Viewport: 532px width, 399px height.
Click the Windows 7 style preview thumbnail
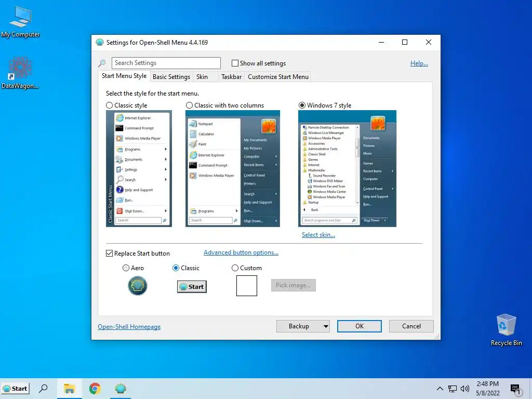347,168
